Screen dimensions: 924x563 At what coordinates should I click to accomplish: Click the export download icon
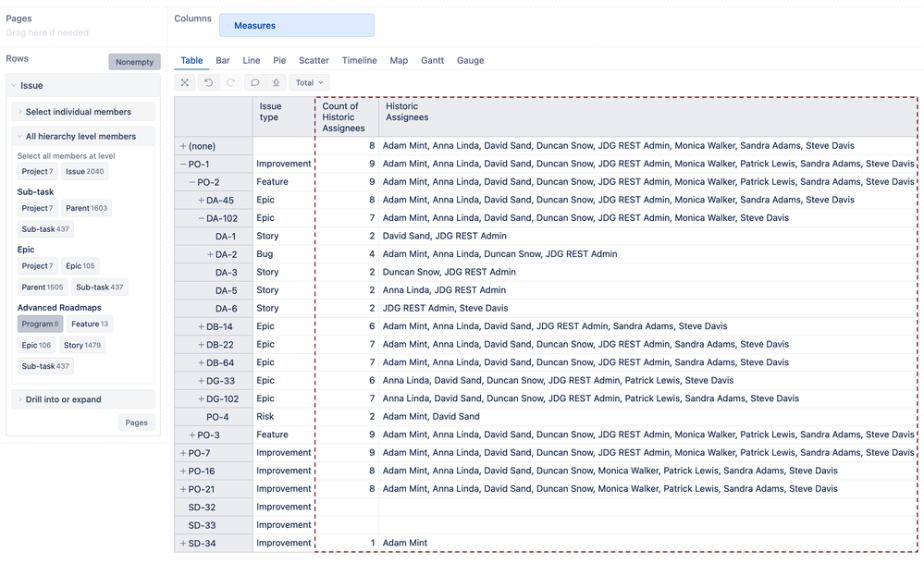(276, 82)
